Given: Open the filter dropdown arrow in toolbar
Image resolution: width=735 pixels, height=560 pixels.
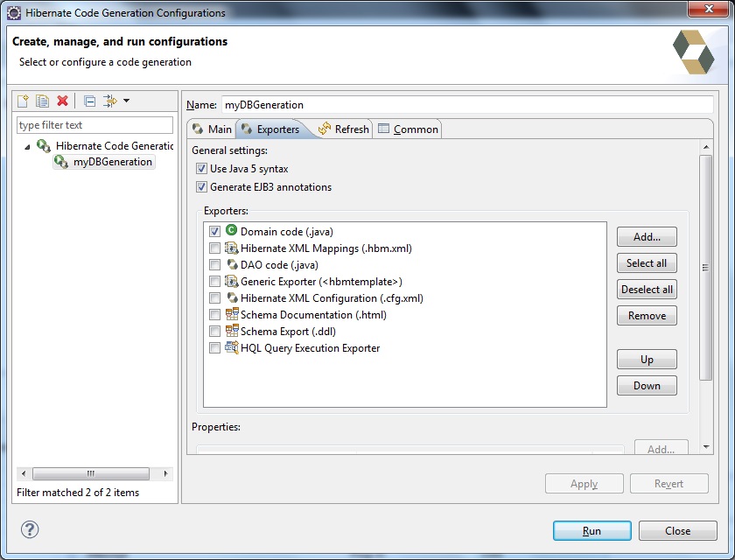Looking at the screenshot, I should pyautogui.click(x=126, y=101).
